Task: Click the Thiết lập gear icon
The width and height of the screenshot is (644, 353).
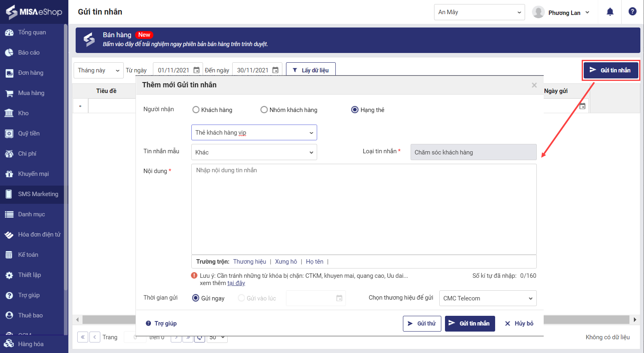Action: (x=9, y=275)
